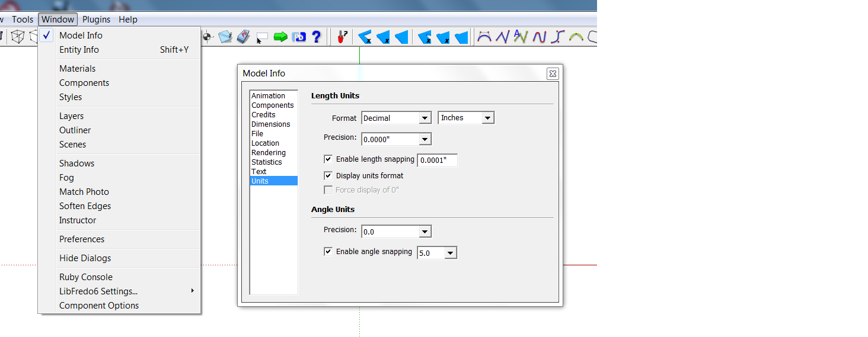The height and width of the screenshot is (337, 868).
Task: Open the Plugins menu
Action: click(96, 20)
